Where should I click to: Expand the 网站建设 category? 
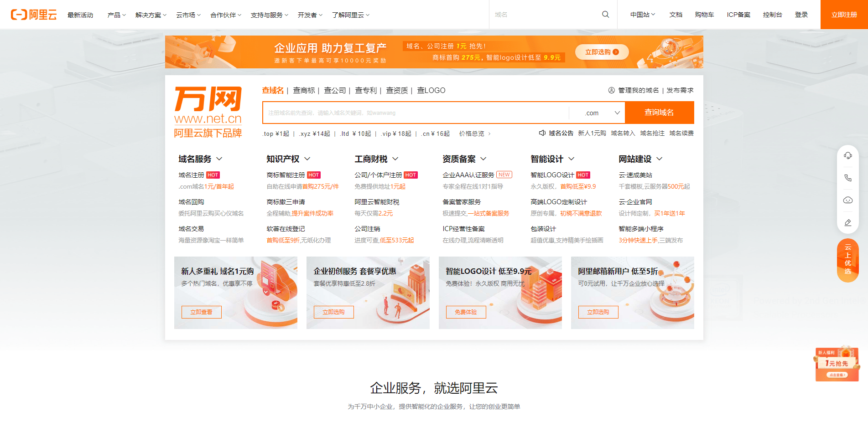(x=640, y=159)
